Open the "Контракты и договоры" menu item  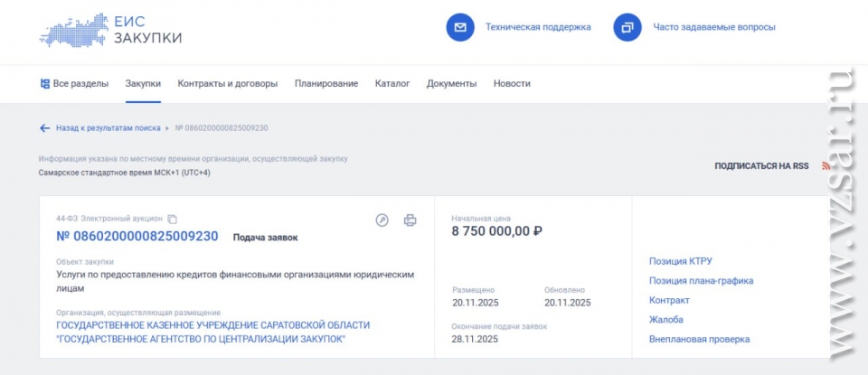[228, 84]
